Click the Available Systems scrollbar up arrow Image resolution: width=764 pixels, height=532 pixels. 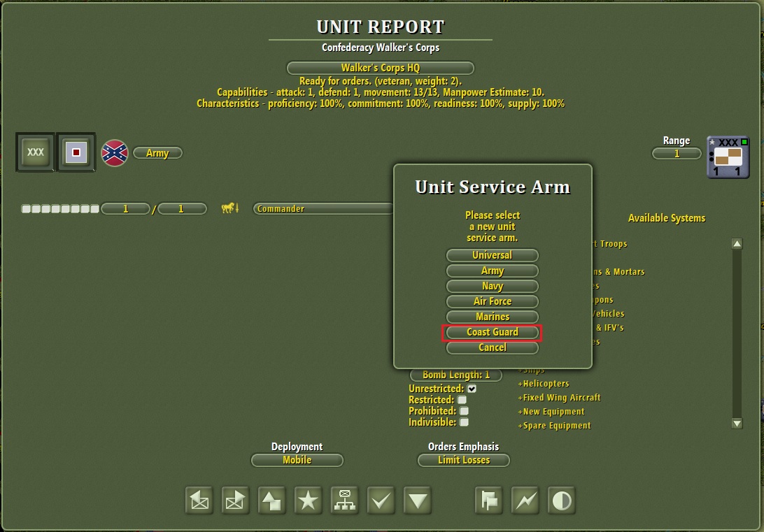coord(737,244)
